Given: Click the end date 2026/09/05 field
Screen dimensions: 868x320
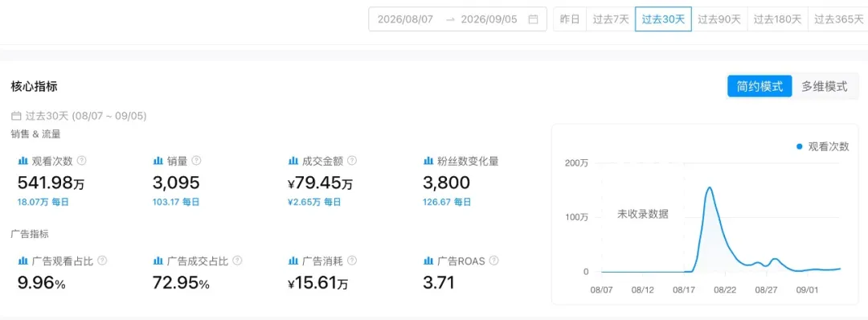Looking at the screenshot, I should click(x=489, y=19).
